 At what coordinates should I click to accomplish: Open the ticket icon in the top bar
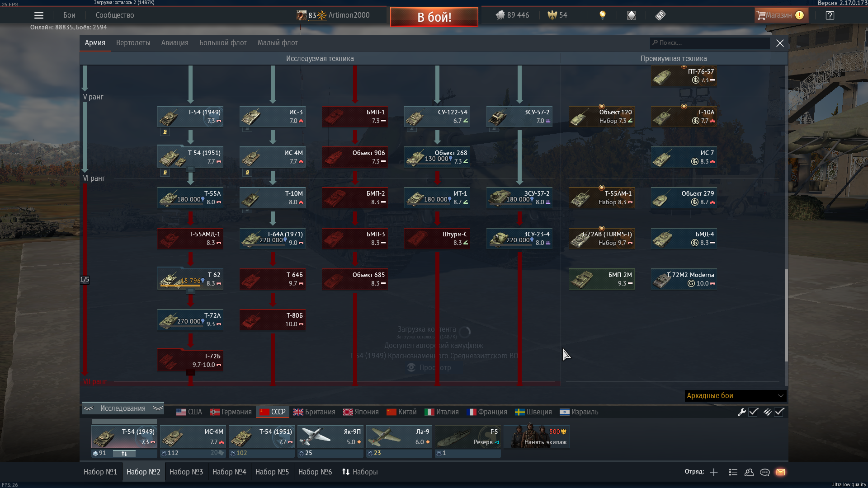(x=660, y=15)
